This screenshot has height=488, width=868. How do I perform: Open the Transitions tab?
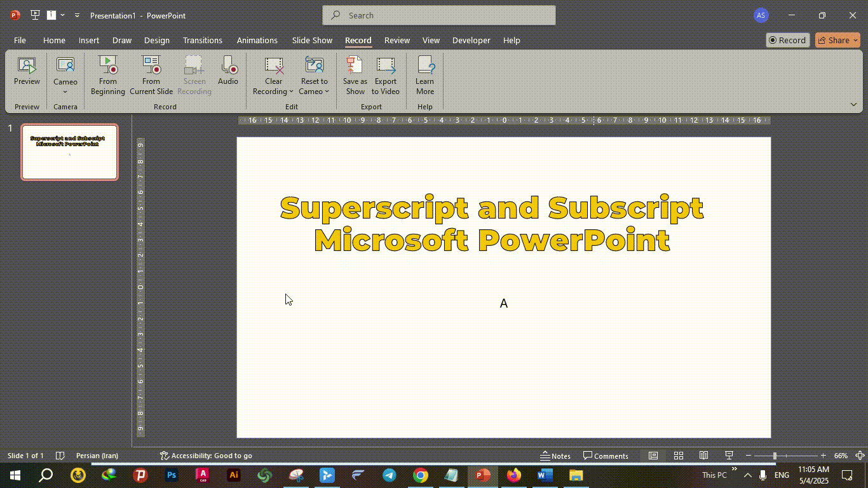(202, 40)
